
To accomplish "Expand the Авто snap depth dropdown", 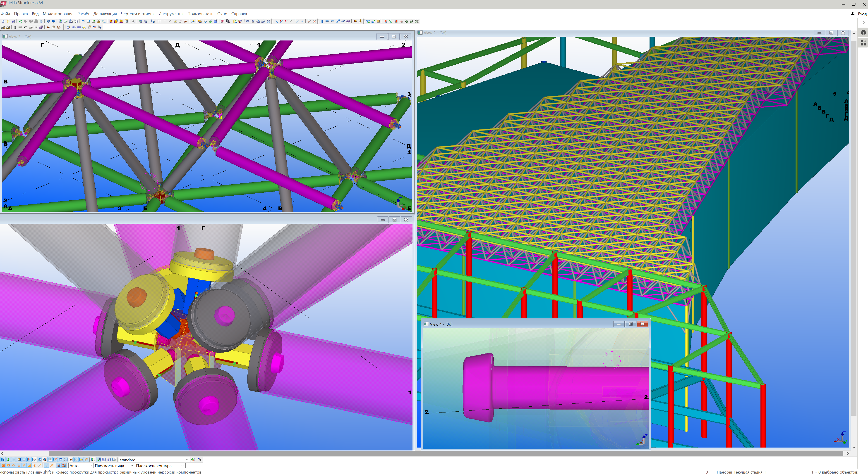I will coord(90,466).
